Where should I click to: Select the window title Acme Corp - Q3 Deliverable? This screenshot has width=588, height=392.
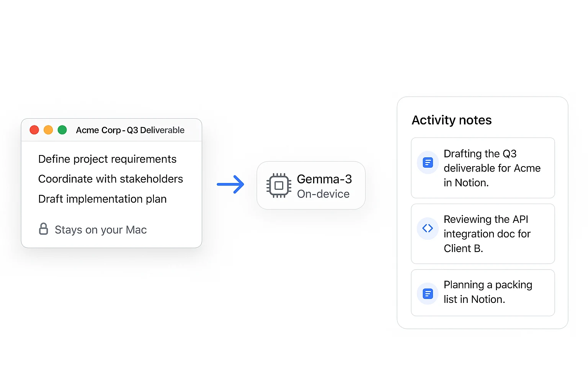point(130,130)
